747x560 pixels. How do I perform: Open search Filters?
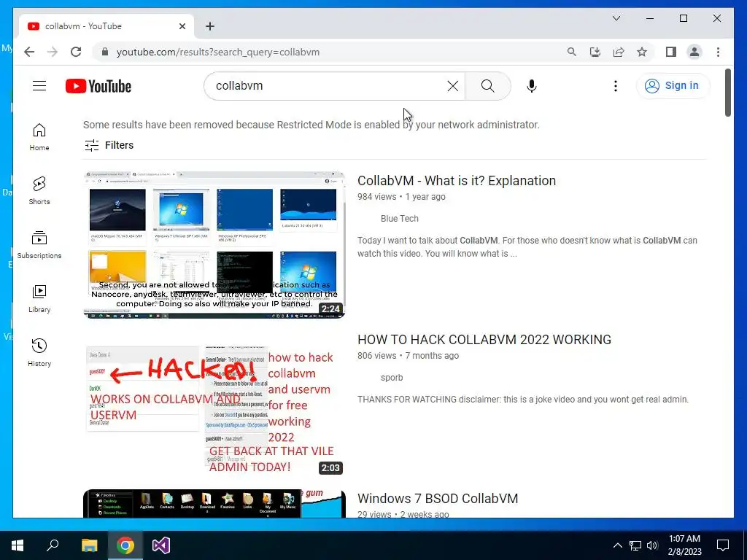click(x=109, y=145)
